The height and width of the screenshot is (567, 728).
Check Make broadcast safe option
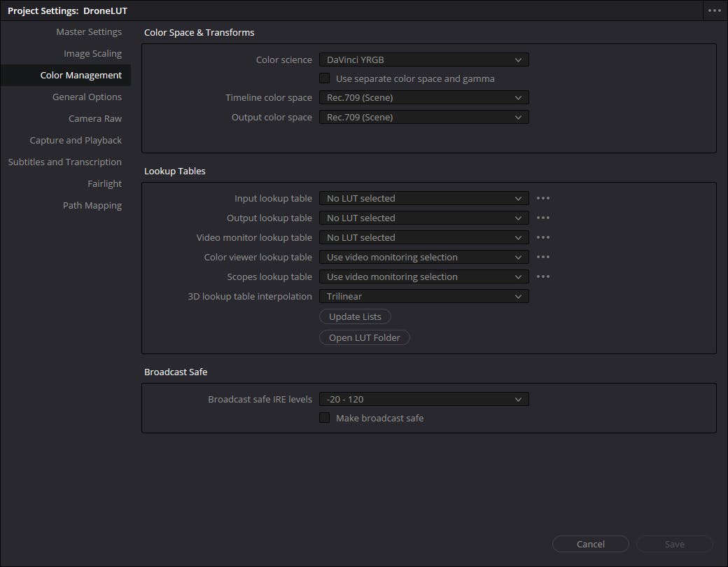325,418
